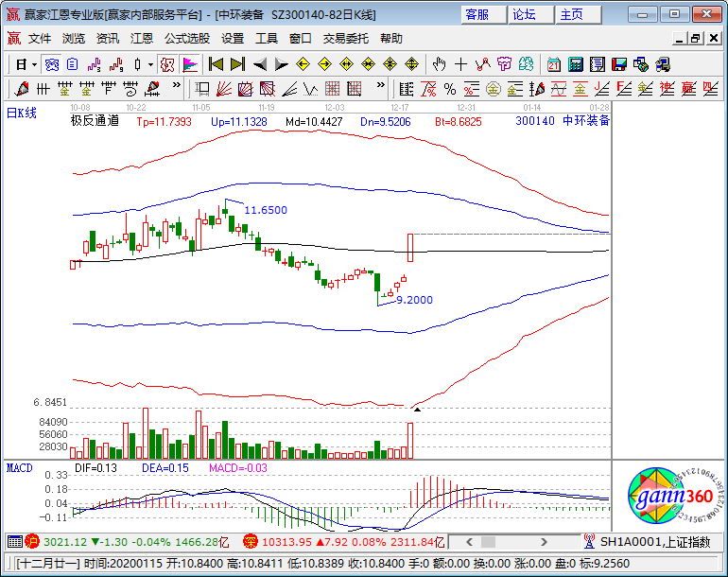Screen dimensions: 728x577
Task: Click the candlestick chart type icon
Action: (137, 64)
